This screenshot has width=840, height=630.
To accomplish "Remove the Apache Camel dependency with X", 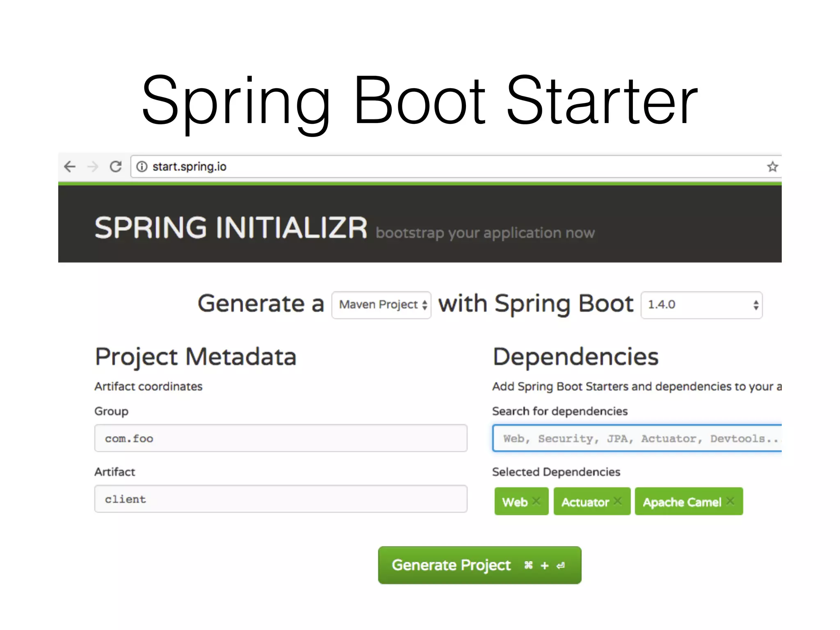I will click(x=730, y=501).
